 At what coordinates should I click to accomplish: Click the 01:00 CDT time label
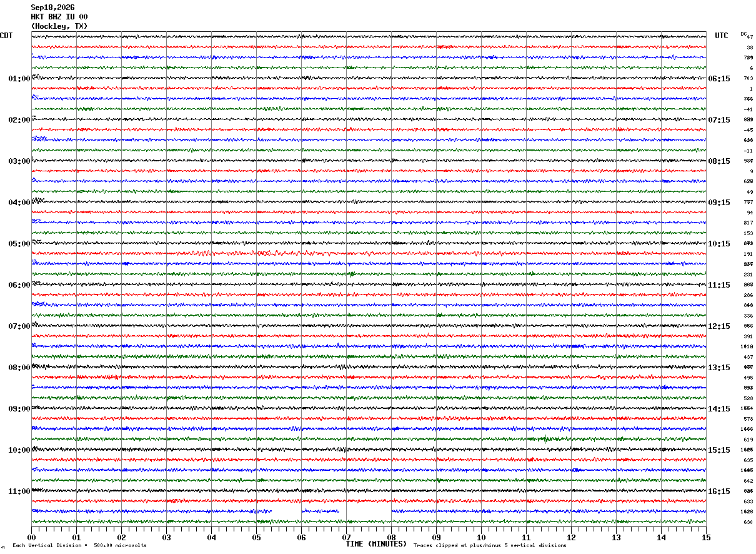[19, 79]
